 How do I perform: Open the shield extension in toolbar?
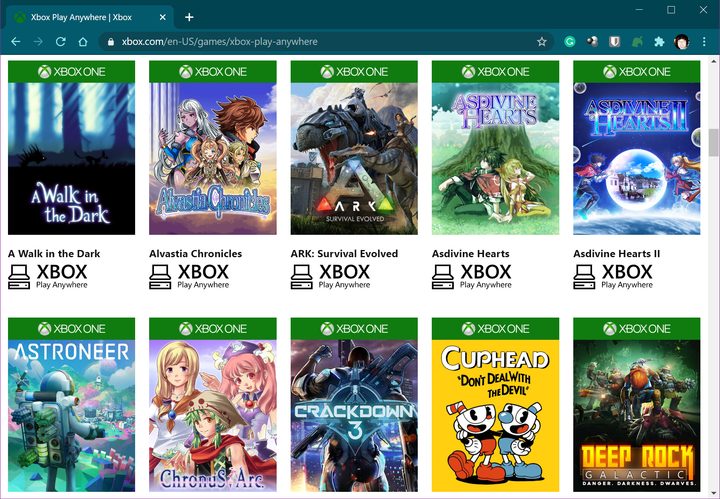point(614,42)
